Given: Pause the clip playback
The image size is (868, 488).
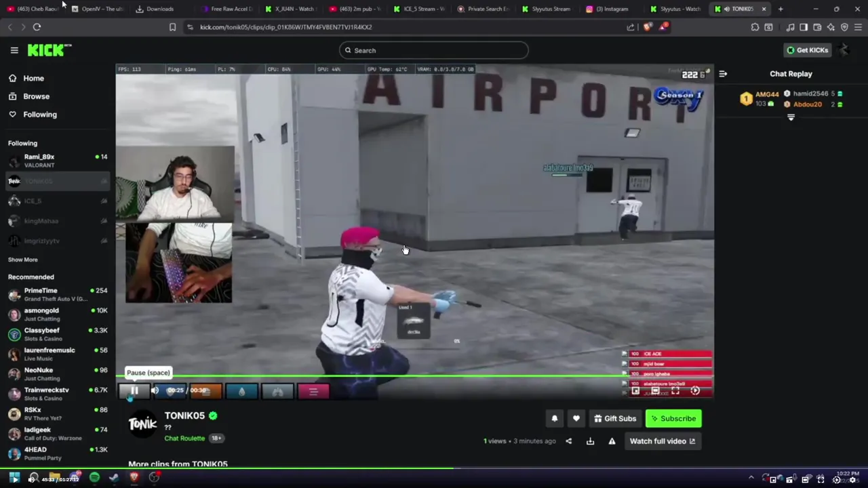Looking at the screenshot, I should click(x=134, y=390).
